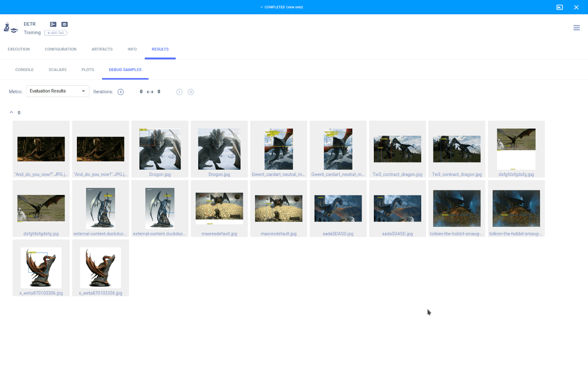The width and height of the screenshot is (588, 366).
Task: Click the DETR experiment name
Action: click(x=30, y=24)
